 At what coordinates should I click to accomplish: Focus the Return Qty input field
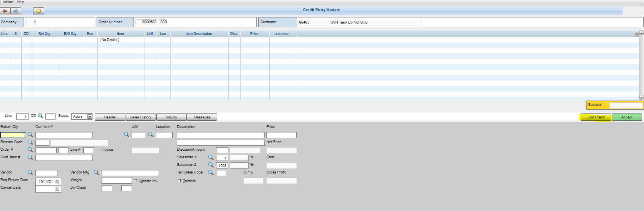tap(13, 135)
